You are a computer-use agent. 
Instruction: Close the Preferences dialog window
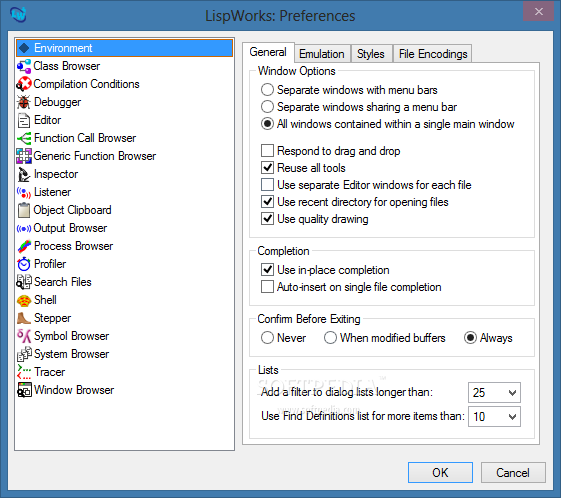point(538,12)
